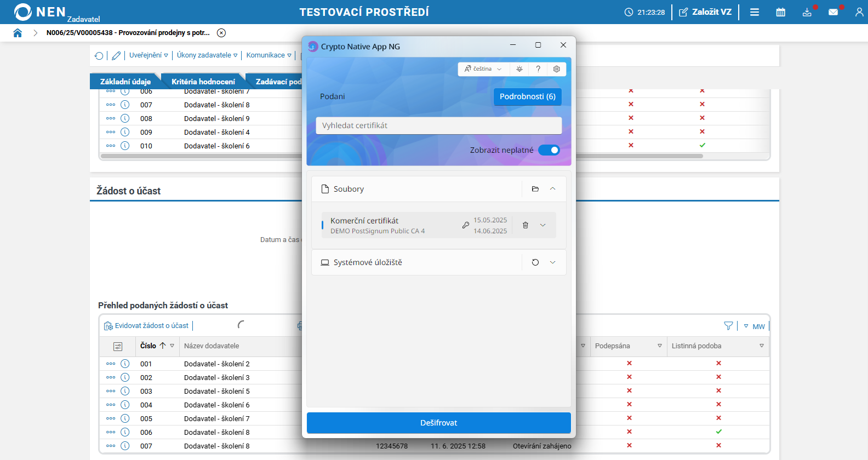The height and width of the screenshot is (460, 868).
Task: Reload the Systémové úložiště store
Action: coord(535,262)
